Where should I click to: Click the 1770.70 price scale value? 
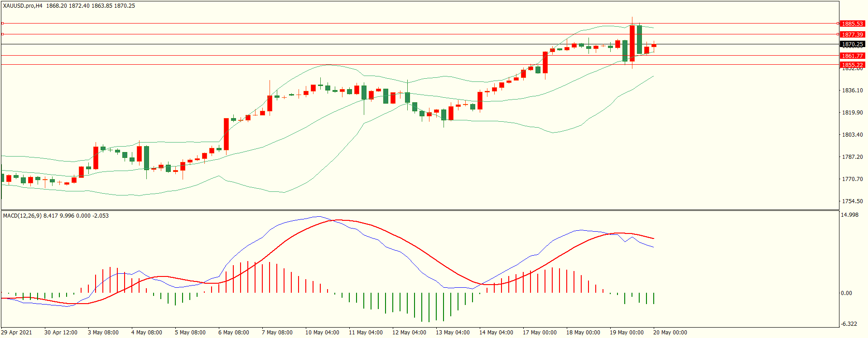point(852,179)
